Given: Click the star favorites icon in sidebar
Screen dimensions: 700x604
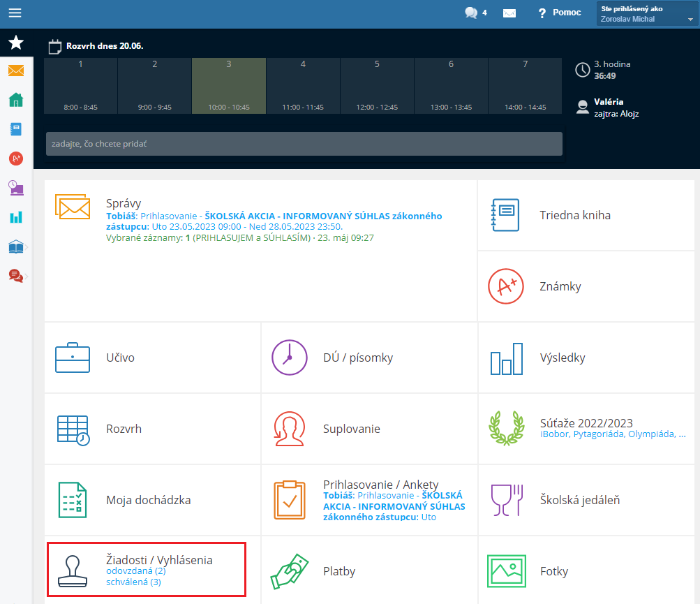Looking at the screenshot, I should [16, 43].
